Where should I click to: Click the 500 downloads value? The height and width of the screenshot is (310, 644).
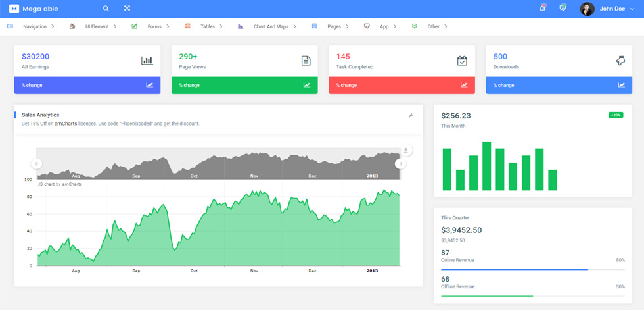(500, 57)
